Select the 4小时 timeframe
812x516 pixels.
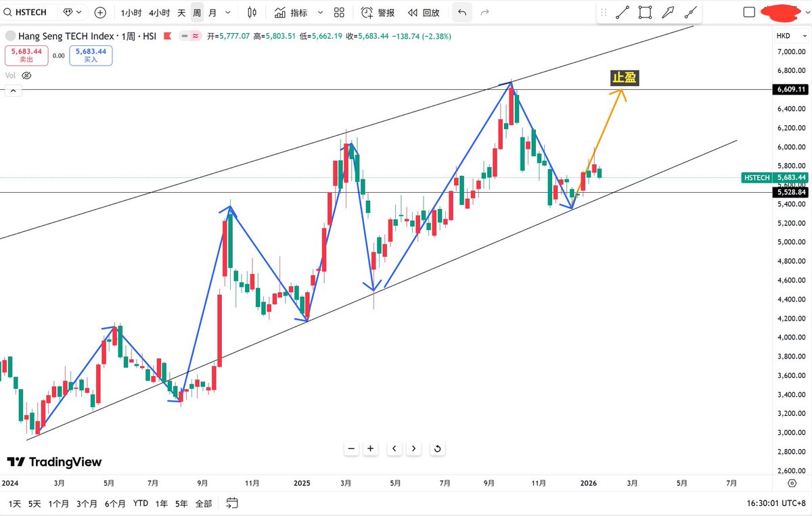pyautogui.click(x=159, y=12)
